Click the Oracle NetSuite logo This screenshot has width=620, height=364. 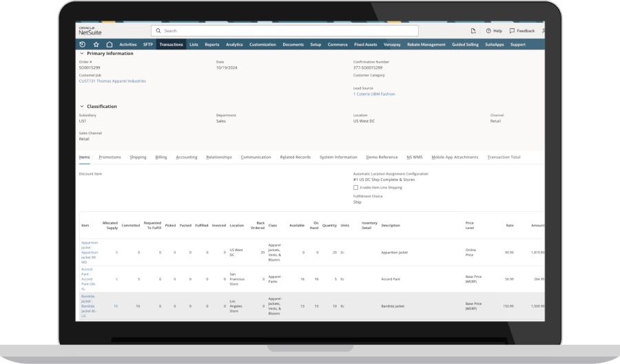pyautogui.click(x=90, y=31)
